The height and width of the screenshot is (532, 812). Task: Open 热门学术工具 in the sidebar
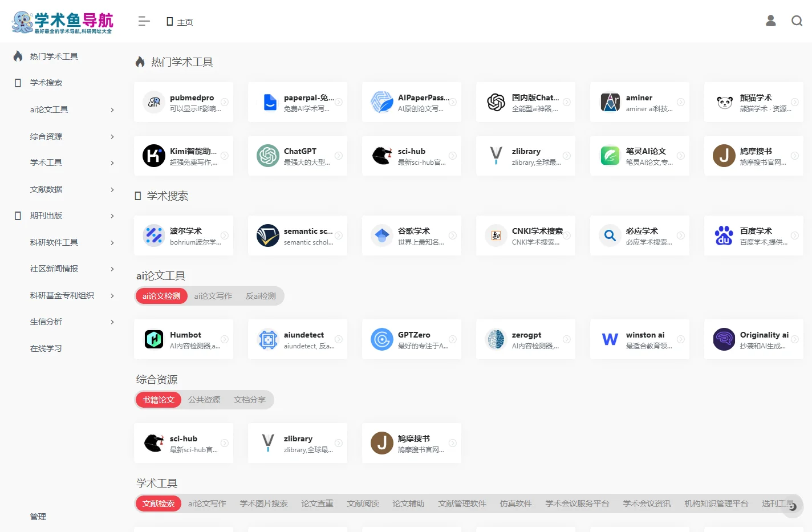coord(54,56)
